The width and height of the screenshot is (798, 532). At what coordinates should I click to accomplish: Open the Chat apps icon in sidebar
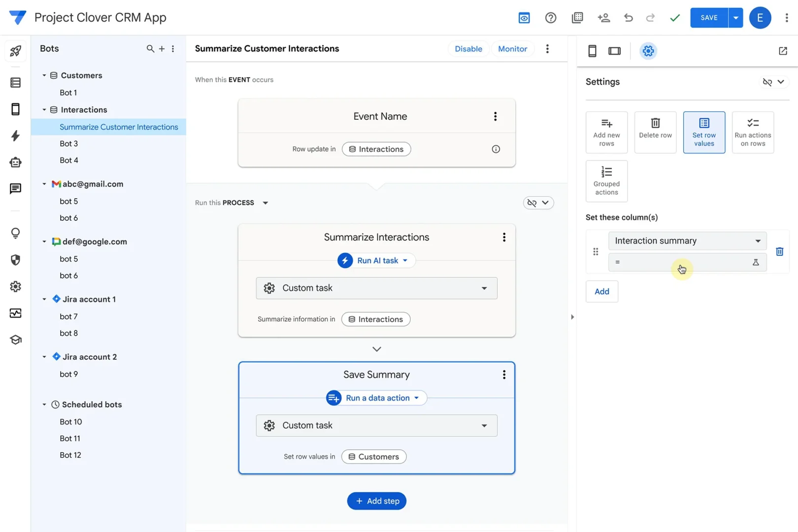click(15, 189)
